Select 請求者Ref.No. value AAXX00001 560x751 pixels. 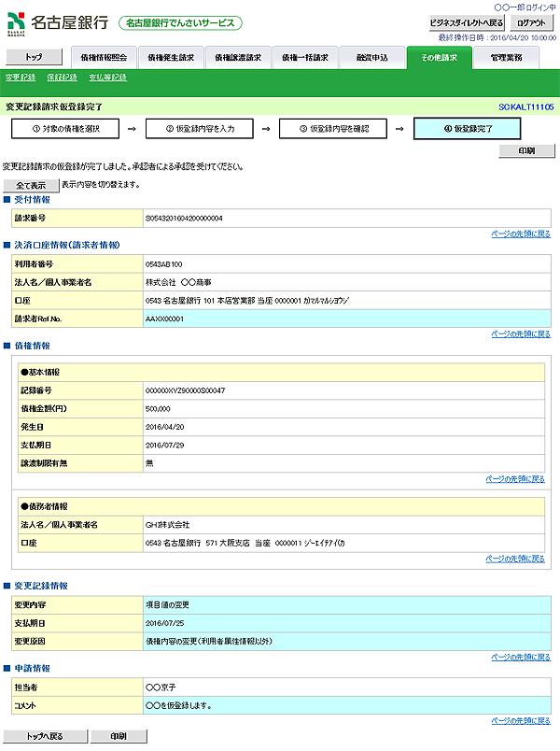click(164, 319)
